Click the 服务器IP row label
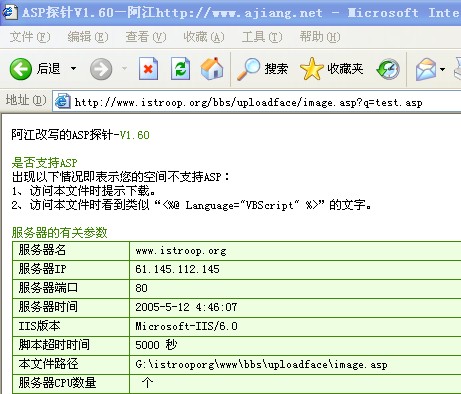 (42, 269)
